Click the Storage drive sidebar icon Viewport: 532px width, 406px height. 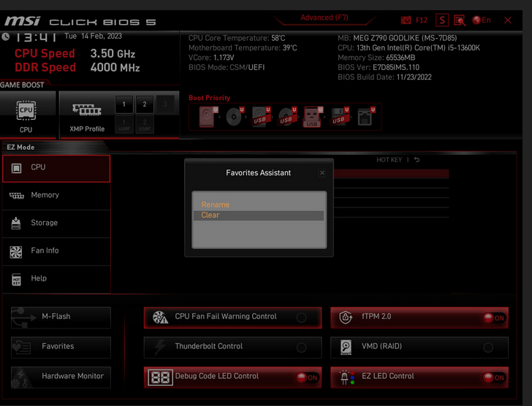point(16,223)
